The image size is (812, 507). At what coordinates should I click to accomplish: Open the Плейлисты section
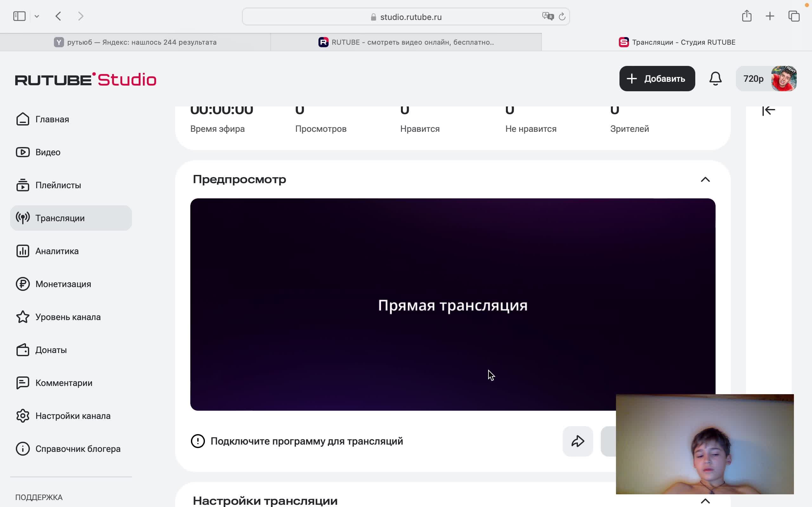(x=58, y=185)
